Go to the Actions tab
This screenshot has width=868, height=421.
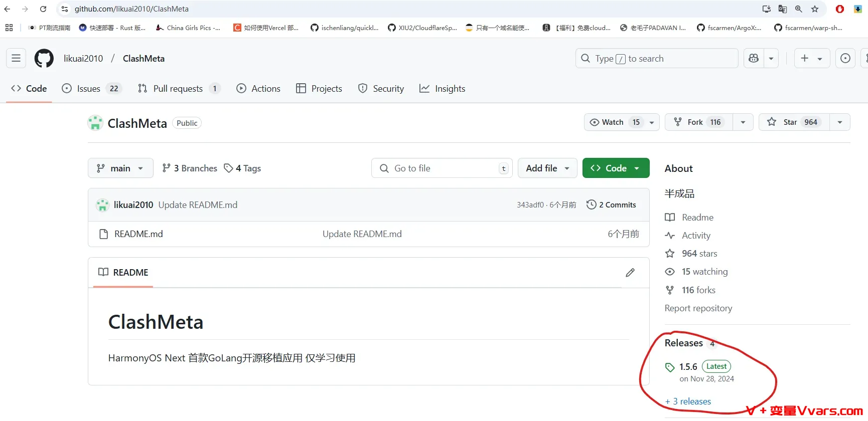(x=258, y=89)
